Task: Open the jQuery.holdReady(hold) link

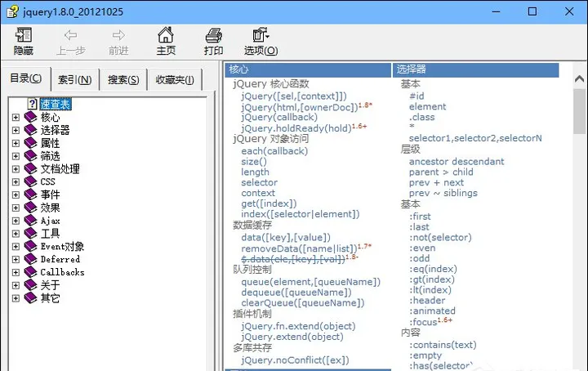Action: (296, 128)
